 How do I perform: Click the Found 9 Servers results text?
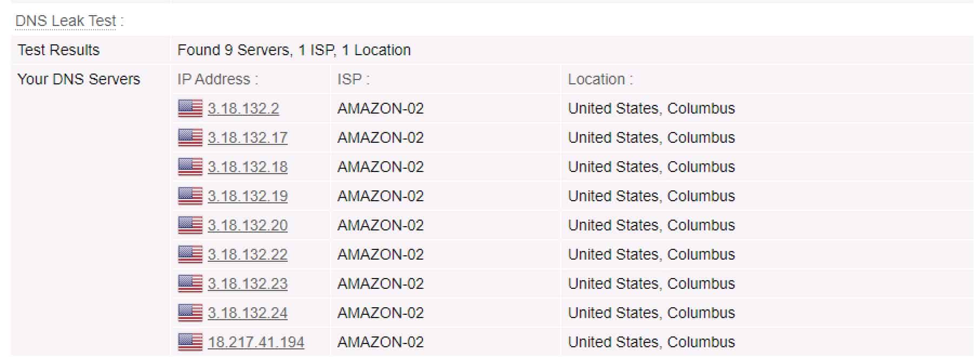294,50
